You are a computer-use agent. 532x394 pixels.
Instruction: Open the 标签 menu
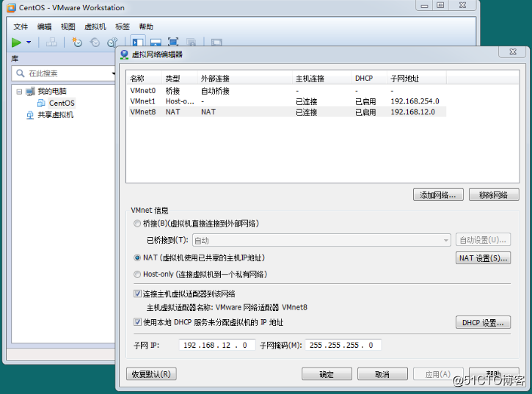(123, 27)
